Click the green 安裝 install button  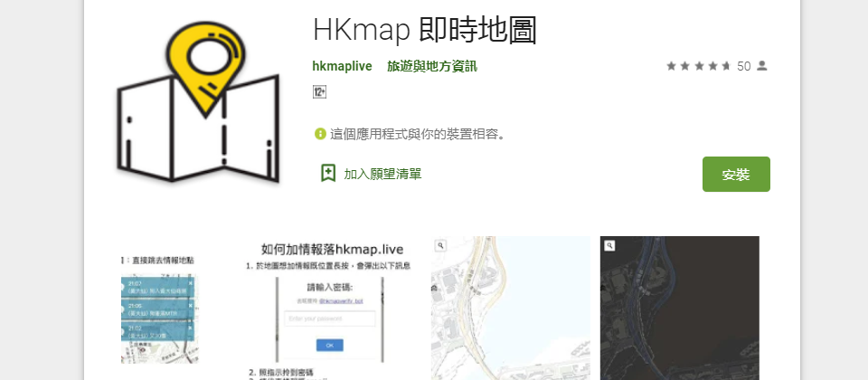pyautogui.click(x=736, y=174)
